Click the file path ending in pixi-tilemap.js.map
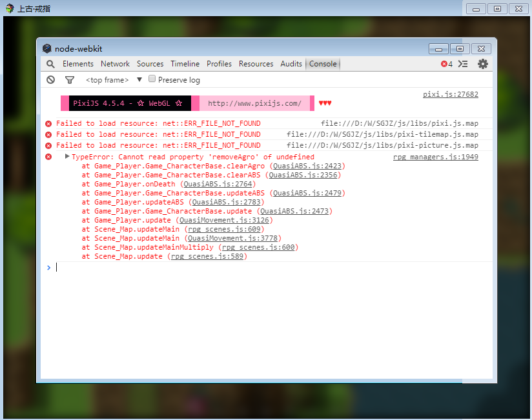This screenshot has width=532, height=420. (x=382, y=134)
